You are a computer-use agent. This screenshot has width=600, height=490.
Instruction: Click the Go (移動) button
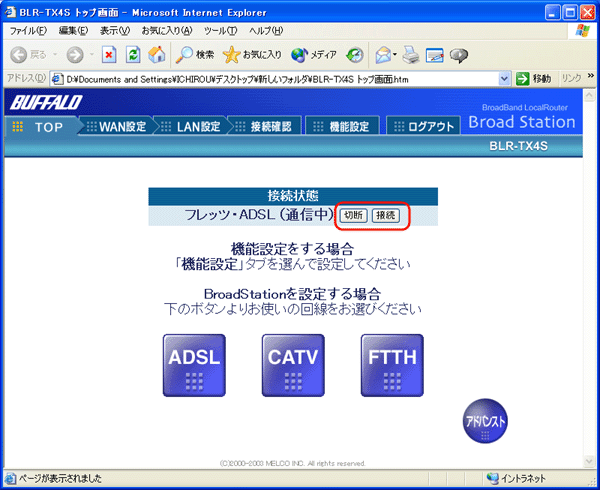[x=534, y=79]
